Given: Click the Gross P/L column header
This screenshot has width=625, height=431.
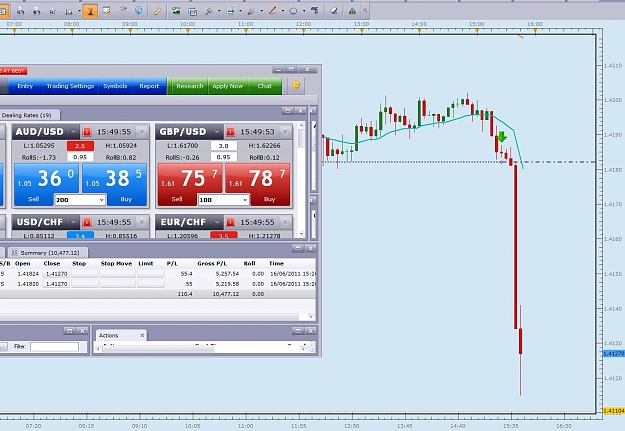Looking at the screenshot, I should pos(212,264).
